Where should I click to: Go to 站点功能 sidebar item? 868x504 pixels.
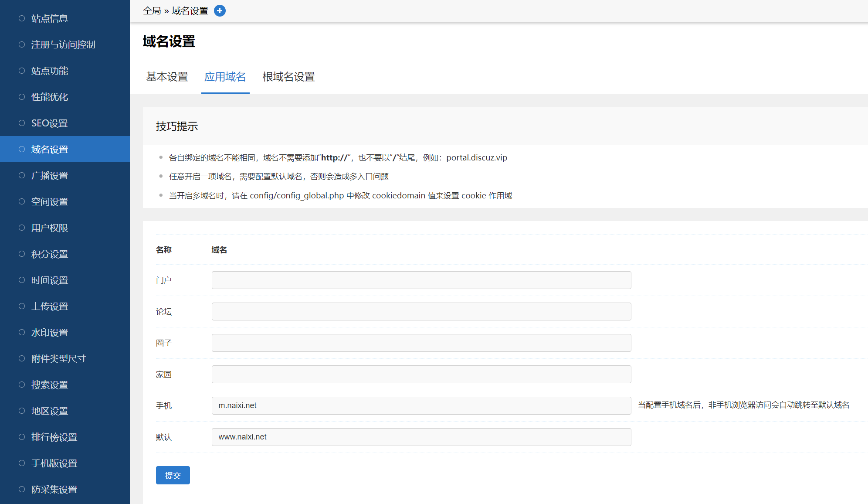click(50, 71)
